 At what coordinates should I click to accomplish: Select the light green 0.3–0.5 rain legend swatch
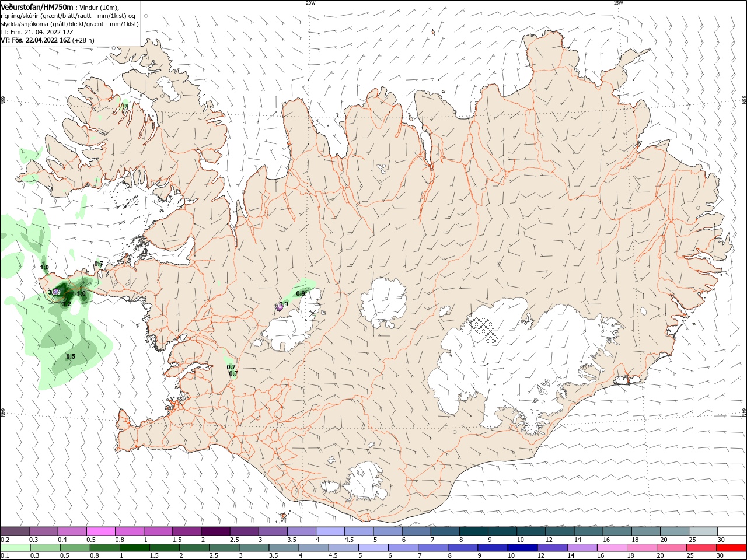(45, 548)
